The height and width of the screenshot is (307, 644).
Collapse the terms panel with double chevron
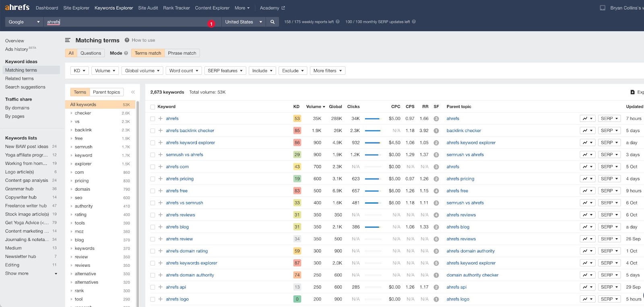pos(133,92)
